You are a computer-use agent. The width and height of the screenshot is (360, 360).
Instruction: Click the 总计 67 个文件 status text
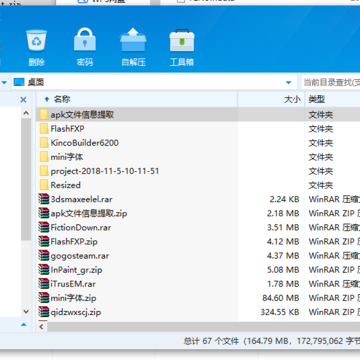point(211,341)
